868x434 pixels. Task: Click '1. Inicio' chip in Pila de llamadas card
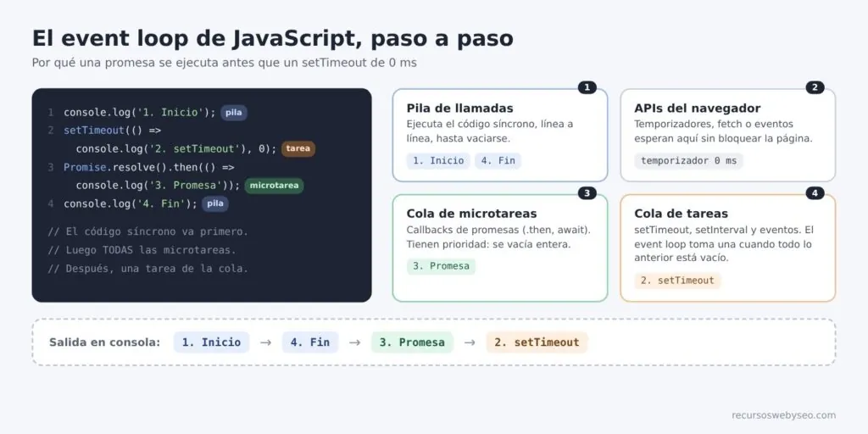(x=438, y=161)
